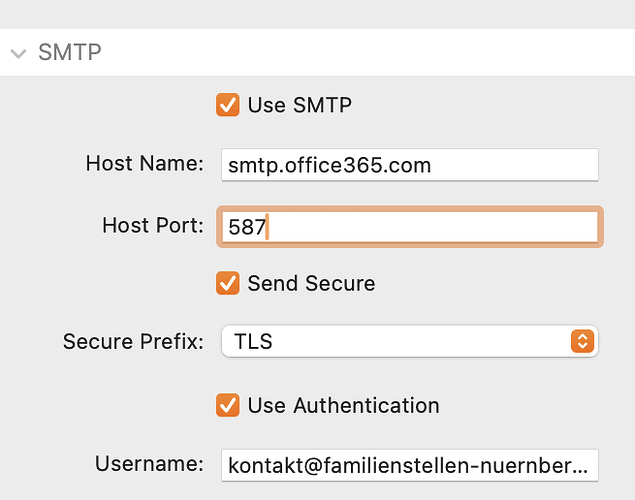Focus the Host Name field with smtp.office365.com
635x500 pixels.
click(x=409, y=165)
